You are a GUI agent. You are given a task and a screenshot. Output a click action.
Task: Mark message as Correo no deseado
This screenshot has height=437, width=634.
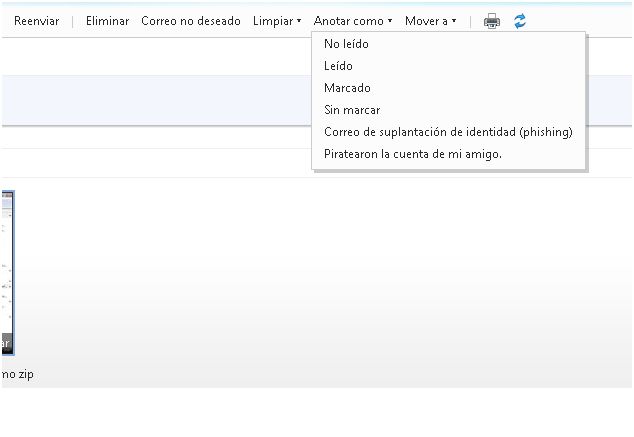(x=190, y=21)
